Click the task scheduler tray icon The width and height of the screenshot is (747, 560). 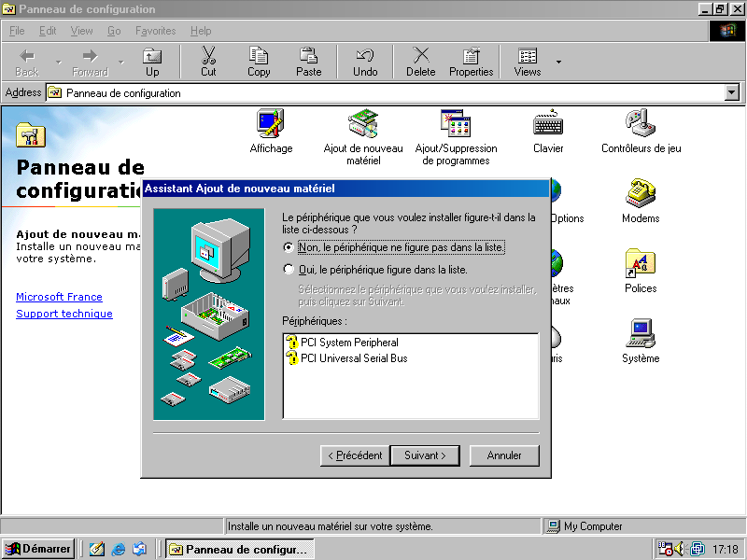[665, 549]
